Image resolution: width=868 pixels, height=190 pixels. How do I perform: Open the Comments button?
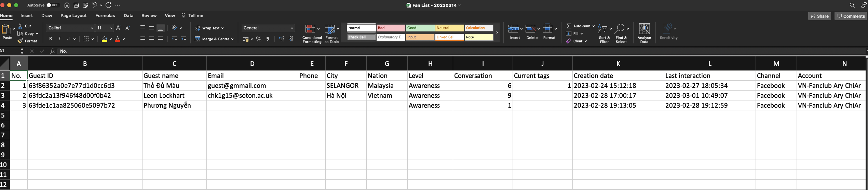850,16
